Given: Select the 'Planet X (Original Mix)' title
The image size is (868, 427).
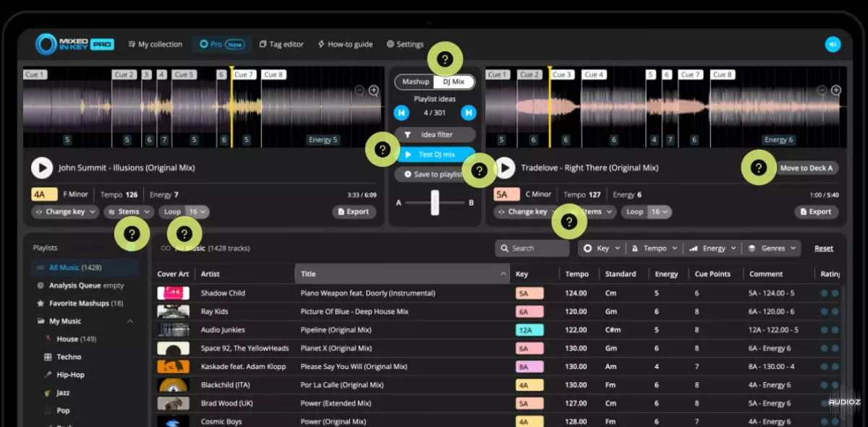Looking at the screenshot, I should pyautogui.click(x=336, y=348).
